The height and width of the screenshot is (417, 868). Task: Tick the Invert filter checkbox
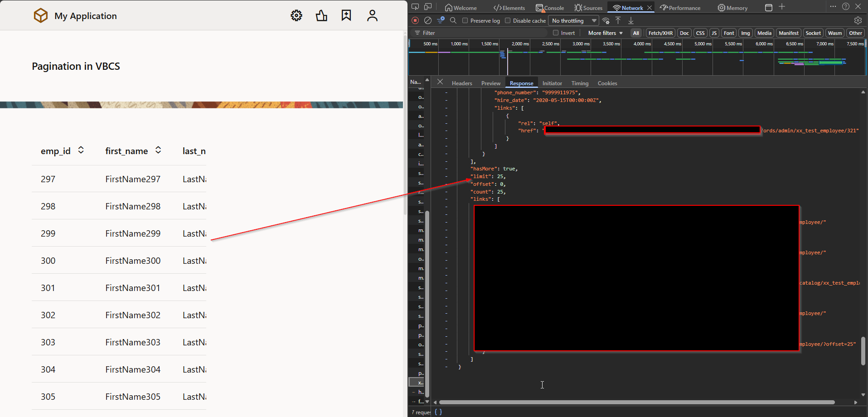pos(556,33)
